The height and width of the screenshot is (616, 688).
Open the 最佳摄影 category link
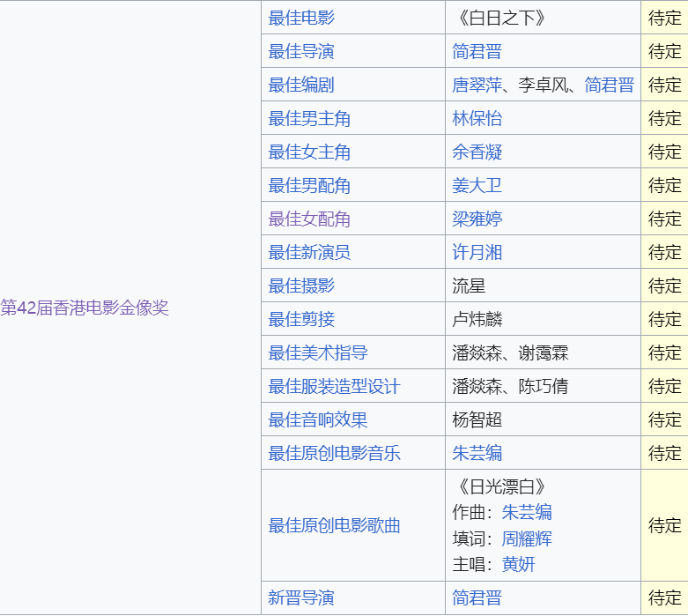pyautogui.click(x=301, y=286)
